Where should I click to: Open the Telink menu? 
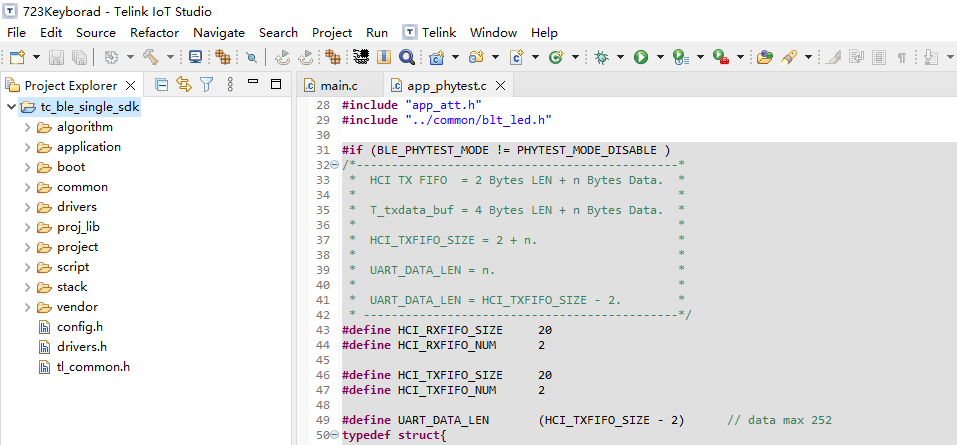click(x=429, y=32)
